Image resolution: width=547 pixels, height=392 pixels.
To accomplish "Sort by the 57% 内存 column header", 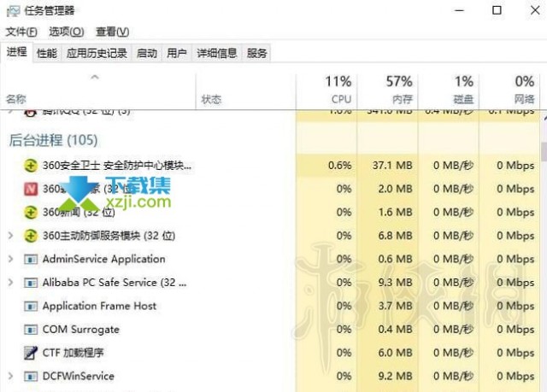I will [387, 91].
